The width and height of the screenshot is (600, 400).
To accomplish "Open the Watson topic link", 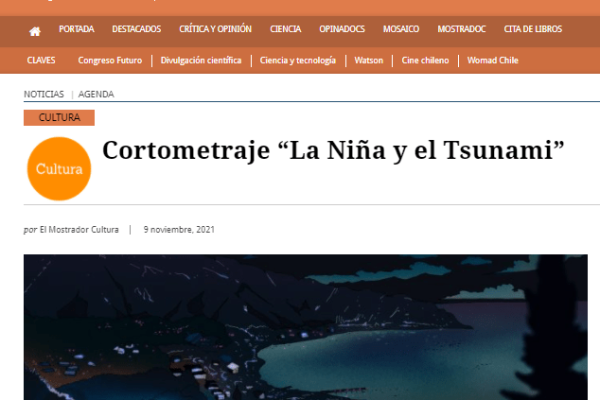I will click(x=368, y=60).
